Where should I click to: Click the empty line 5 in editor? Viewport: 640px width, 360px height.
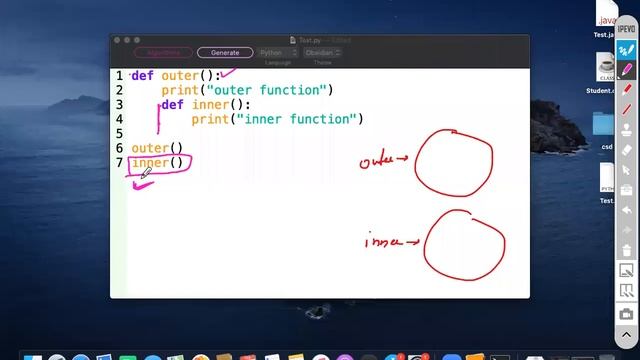[320, 133]
